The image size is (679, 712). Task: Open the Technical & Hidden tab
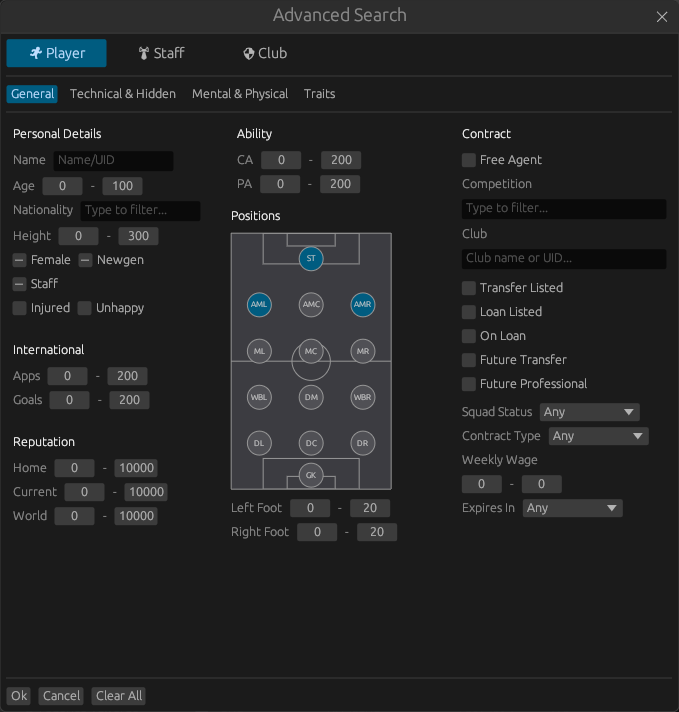(123, 94)
